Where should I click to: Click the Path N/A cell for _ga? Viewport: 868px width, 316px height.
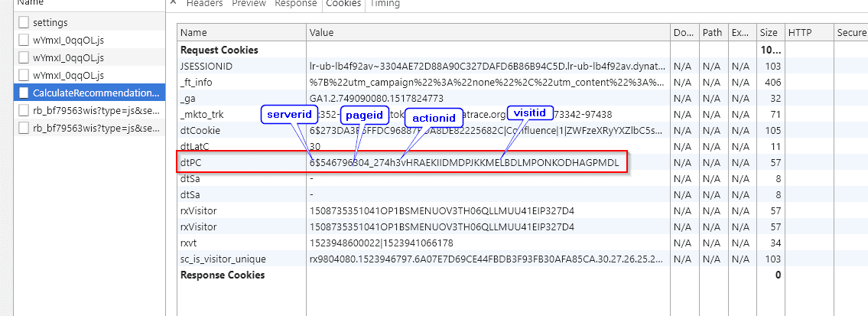click(712, 99)
